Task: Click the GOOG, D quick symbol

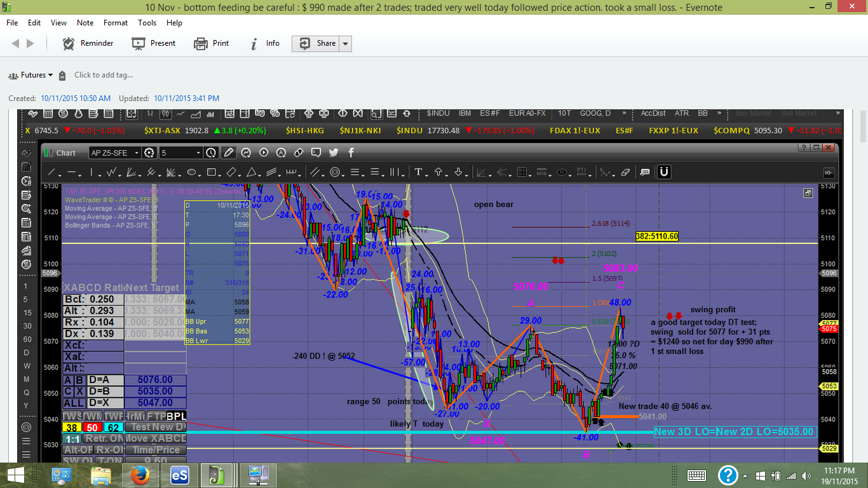Action: pyautogui.click(x=595, y=113)
